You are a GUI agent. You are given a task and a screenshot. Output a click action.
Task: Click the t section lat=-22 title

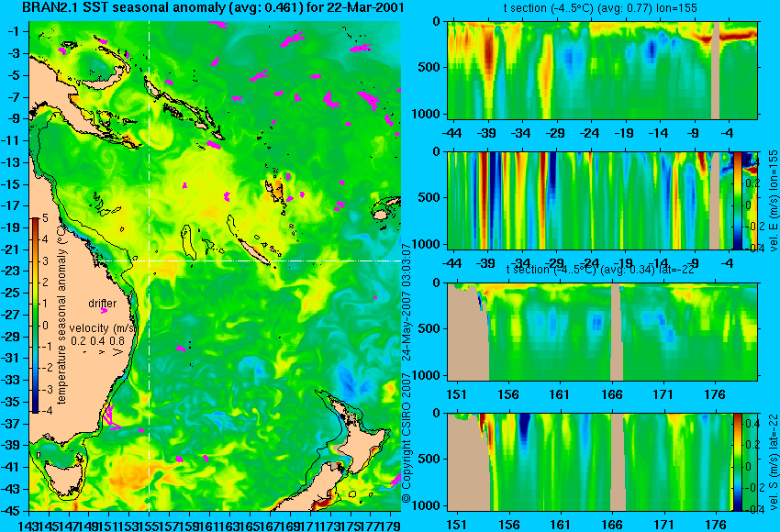point(600,270)
